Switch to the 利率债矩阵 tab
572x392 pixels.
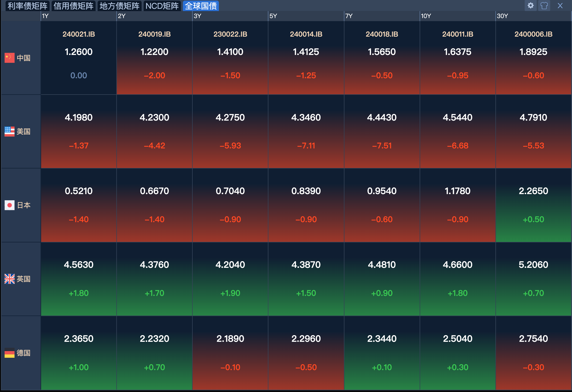click(x=27, y=6)
